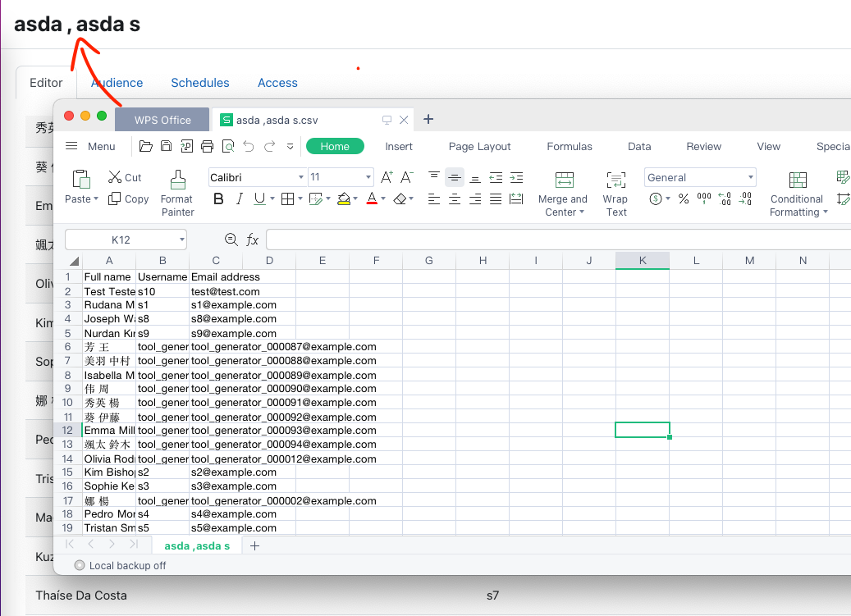This screenshot has width=851, height=616.
Task: Expand the font color dropdown arrow
Action: coord(383,199)
